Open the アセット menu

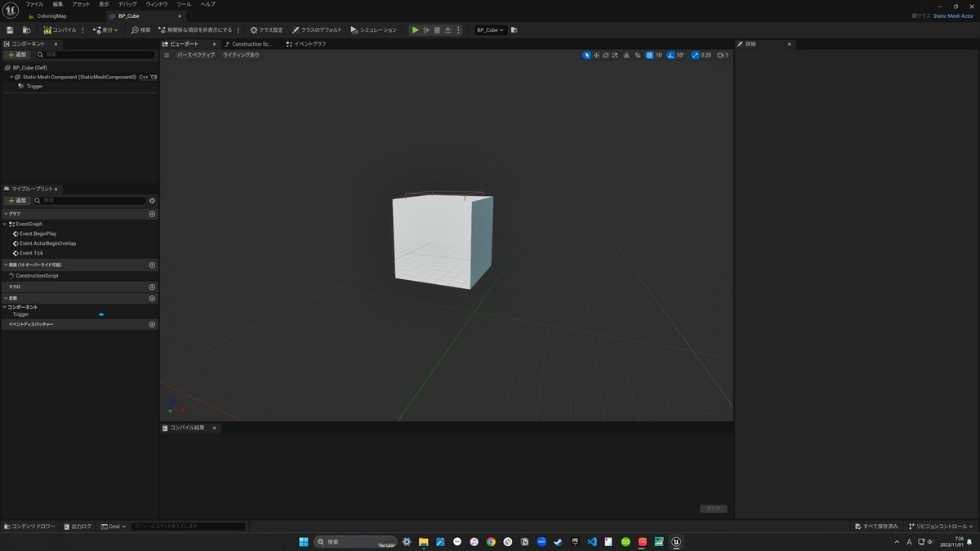pyautogui.click(x=81, y=4)
